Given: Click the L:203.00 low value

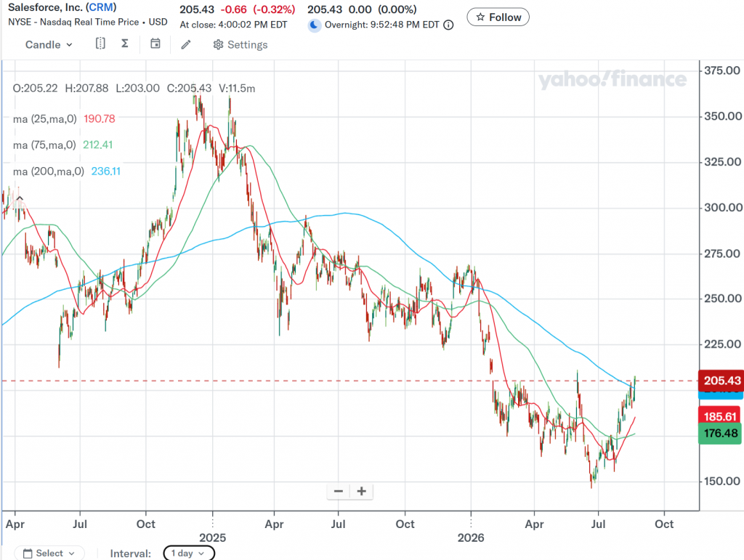Looking at the screenshot, I should (137, 88).
